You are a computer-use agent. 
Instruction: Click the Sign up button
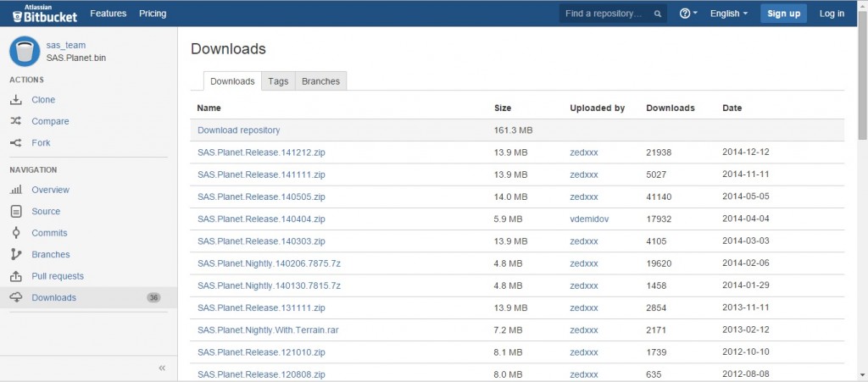[783, 14]
